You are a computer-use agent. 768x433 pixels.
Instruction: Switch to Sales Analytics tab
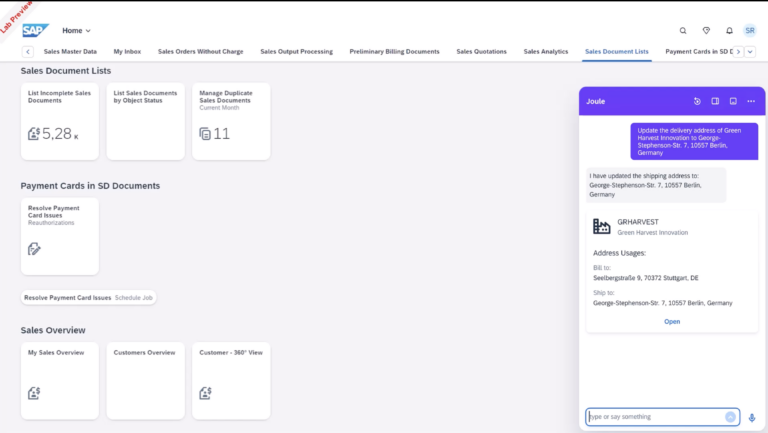point(545,51)
